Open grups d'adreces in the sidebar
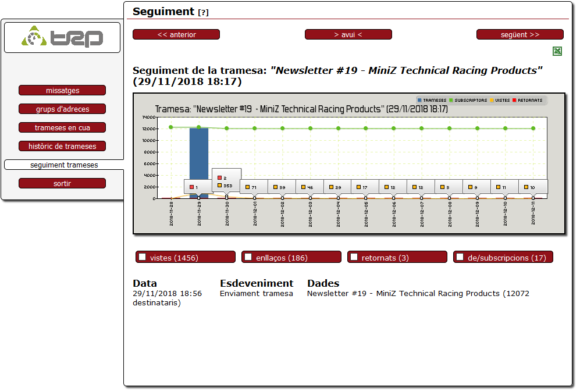 coord(62,109)
